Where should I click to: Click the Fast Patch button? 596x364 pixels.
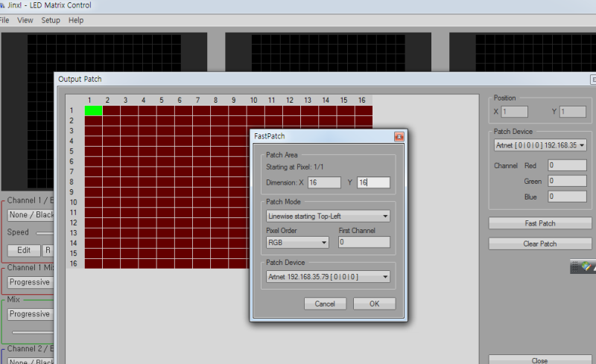[x=540, y=223]
